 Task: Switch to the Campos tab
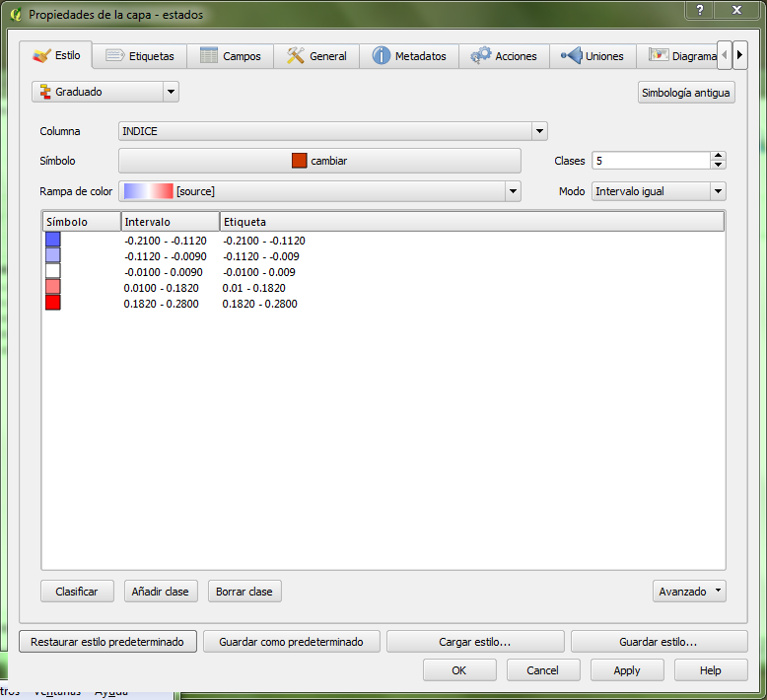coord(230,56)
